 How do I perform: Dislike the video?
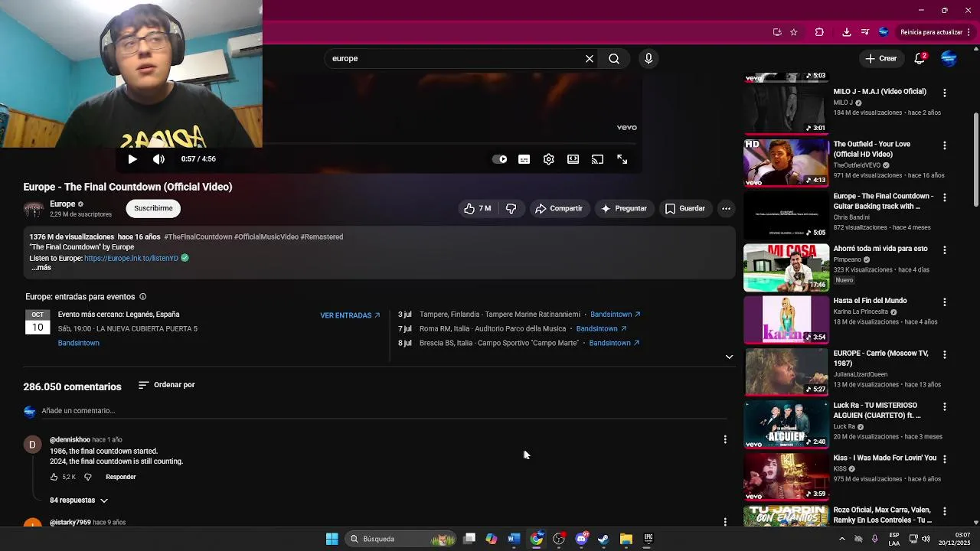pos(511,208)
